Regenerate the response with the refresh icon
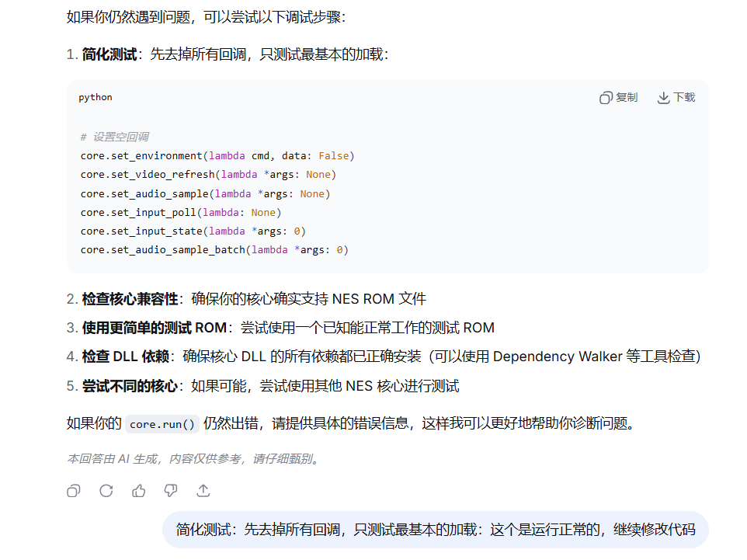This screenshot has width=747, height=560. 106,490
